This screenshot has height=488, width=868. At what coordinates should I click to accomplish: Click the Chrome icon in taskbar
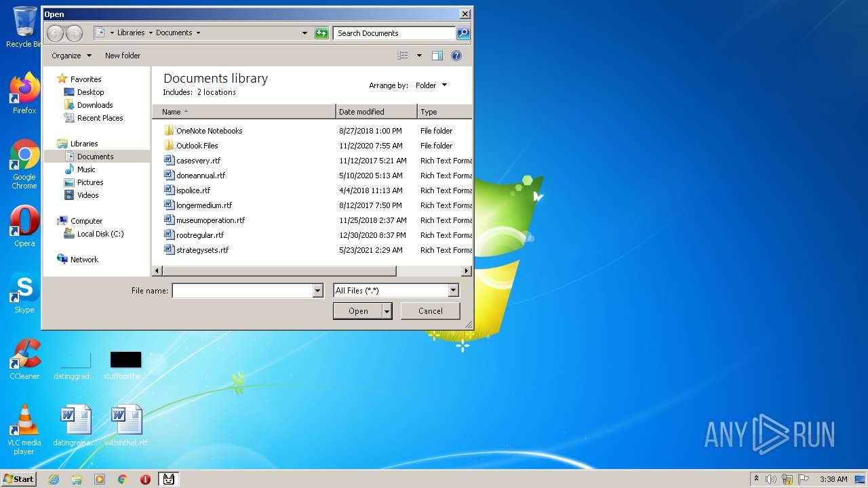[123, 479]
